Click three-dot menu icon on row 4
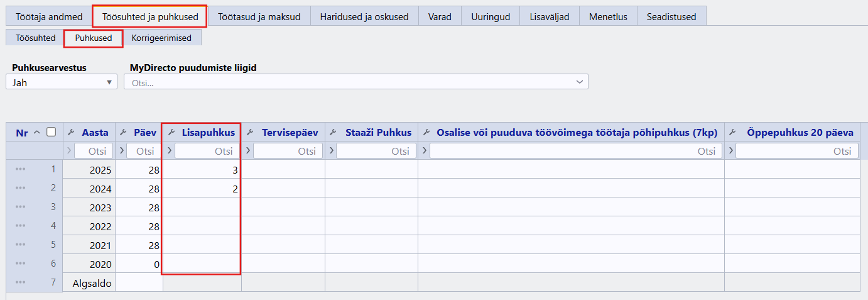 tap(21, 226)
